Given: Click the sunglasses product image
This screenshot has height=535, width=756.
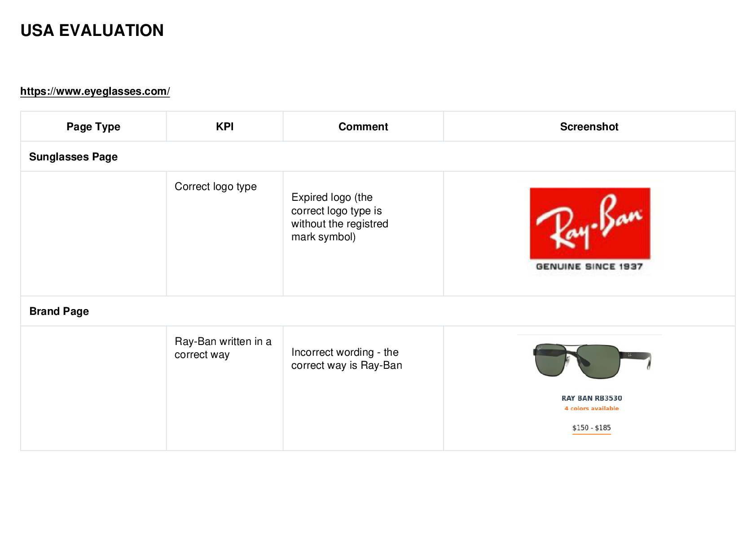Looking at the screenshot, I should point(592,361).
